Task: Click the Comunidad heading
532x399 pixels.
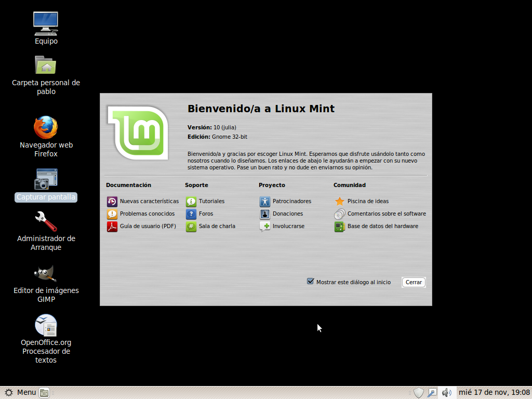Action: click(350, 185)
